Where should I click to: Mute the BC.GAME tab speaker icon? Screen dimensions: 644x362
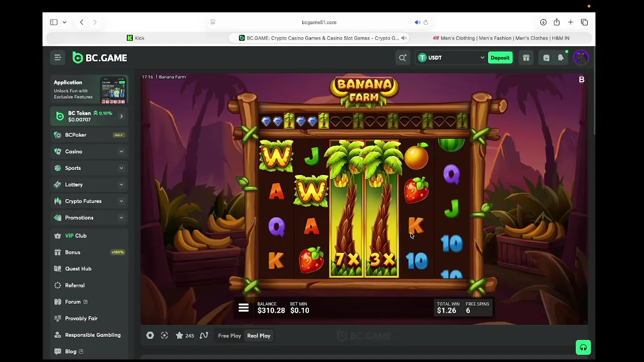[x=404, y=38]
